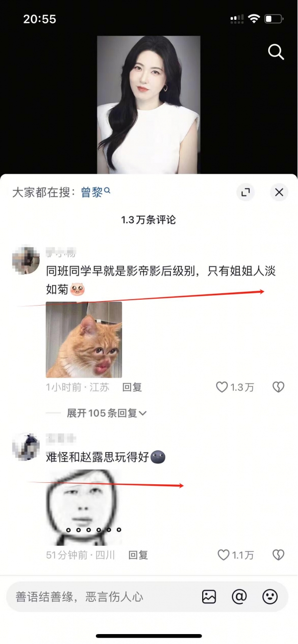The width and height of the screenshot is (298, 644).
Task: Open the sketch face meme image
Action: coord(84,507)
